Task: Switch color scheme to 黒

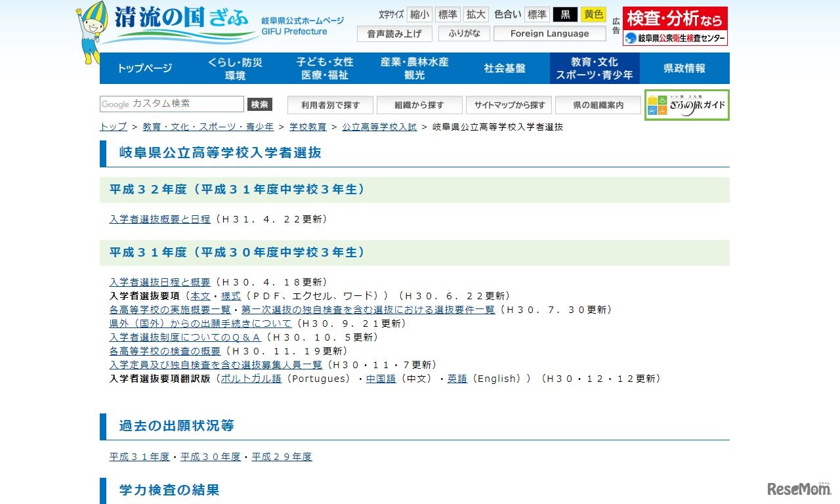Action: pos(566,14)
